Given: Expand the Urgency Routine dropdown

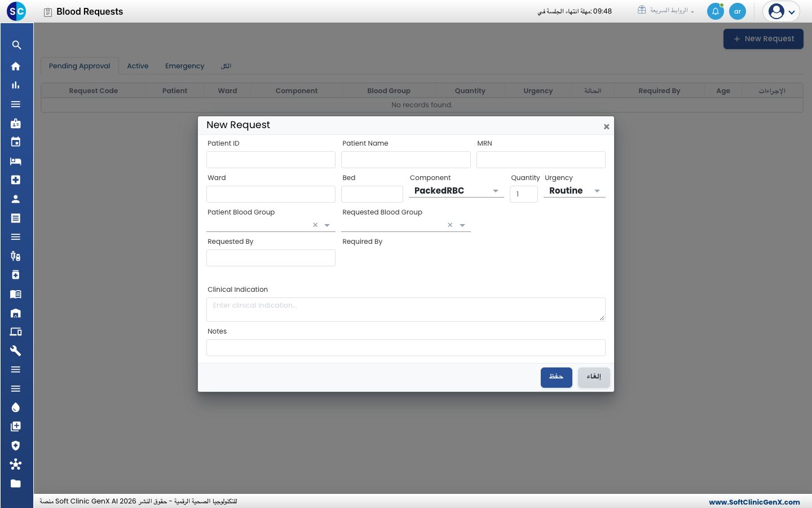Looking at the screenshot, I should 574,191.
